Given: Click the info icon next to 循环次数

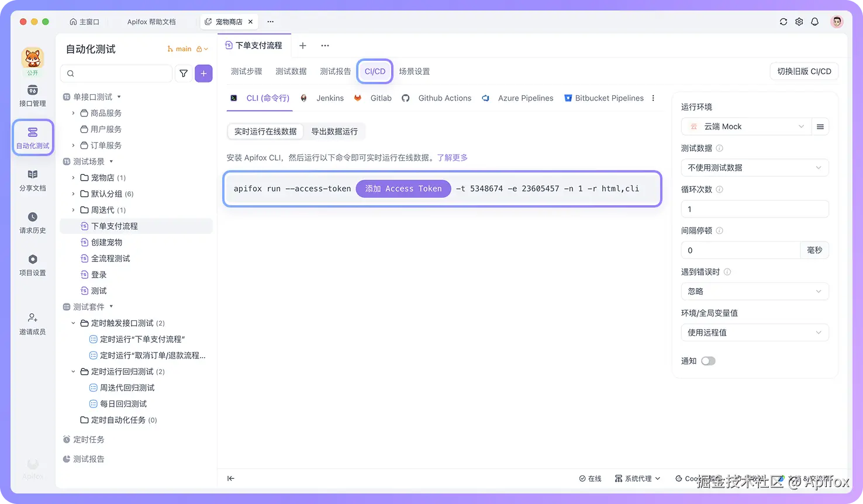Looking at the screenshot, I should (x=720, y=189).
